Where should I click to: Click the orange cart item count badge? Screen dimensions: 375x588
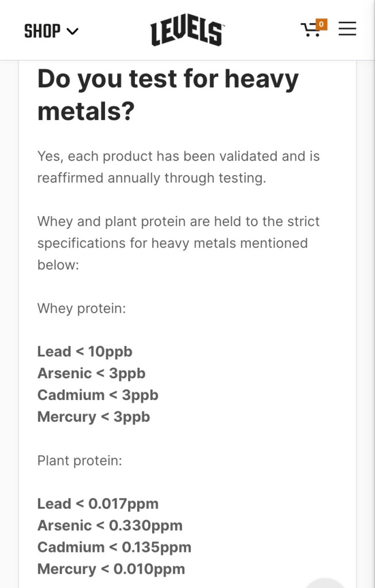tap(322, 24)
